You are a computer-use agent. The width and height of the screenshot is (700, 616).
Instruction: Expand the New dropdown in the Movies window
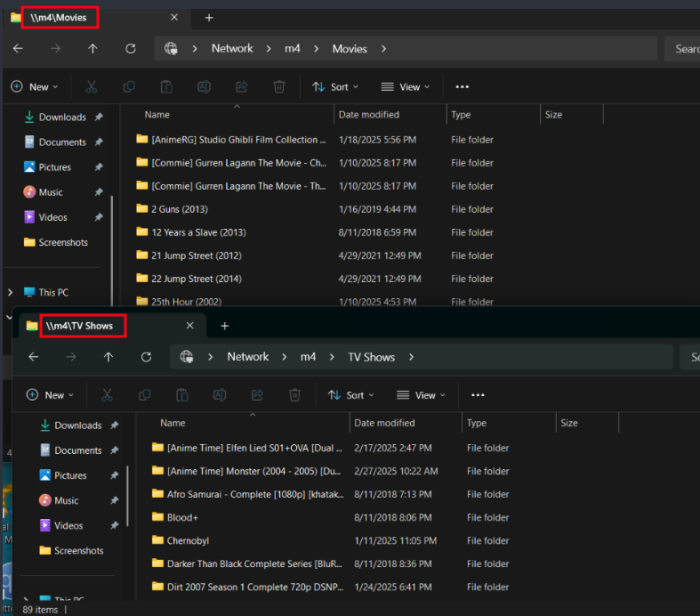pyautogui.click(x=34, y=87)
